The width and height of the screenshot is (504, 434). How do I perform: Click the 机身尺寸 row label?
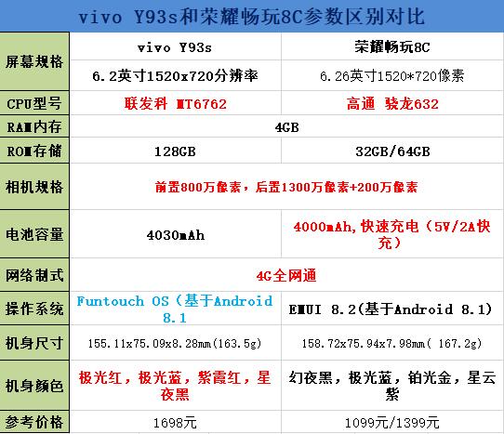tap(34, 343)
